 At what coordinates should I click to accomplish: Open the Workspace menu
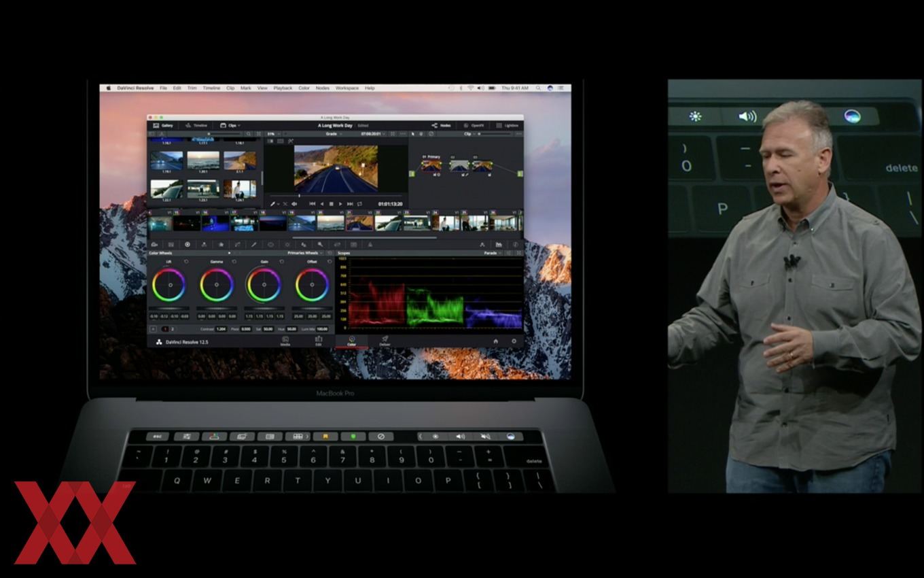(346, 88)
